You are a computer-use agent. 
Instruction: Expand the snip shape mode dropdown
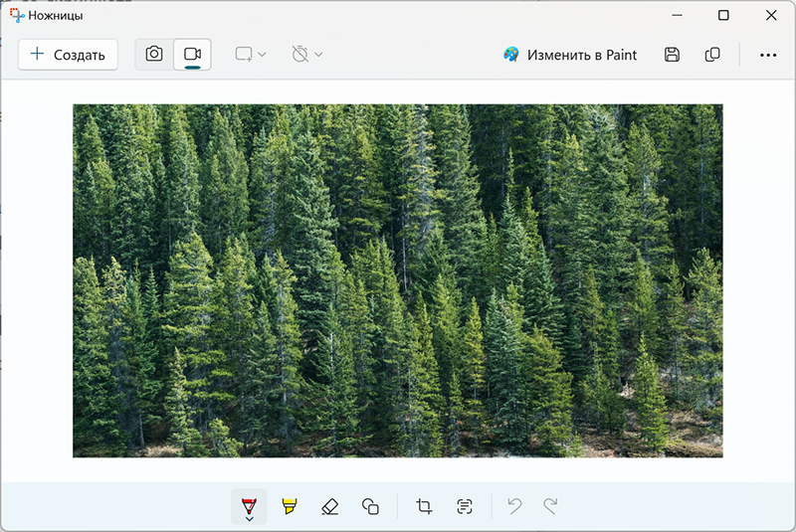tap(251, 55)
